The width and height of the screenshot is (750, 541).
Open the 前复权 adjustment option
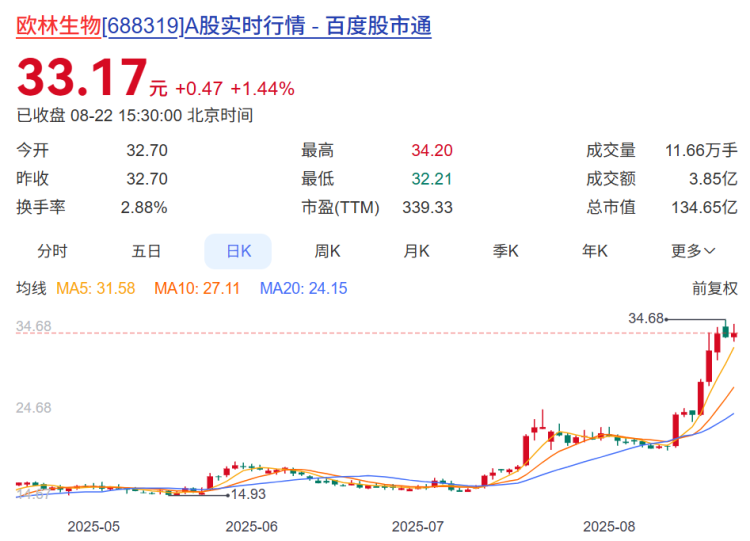[715, 288]
